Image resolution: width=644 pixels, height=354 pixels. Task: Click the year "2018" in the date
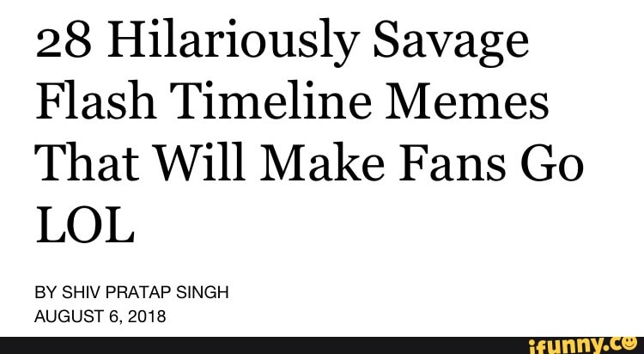coord(149,315)
